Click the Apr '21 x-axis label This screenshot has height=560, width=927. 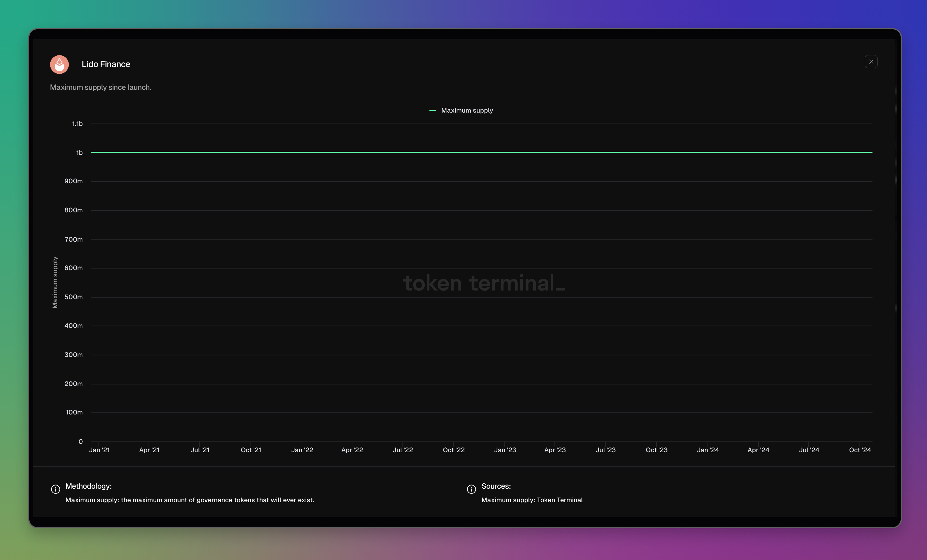pos(149,450)
